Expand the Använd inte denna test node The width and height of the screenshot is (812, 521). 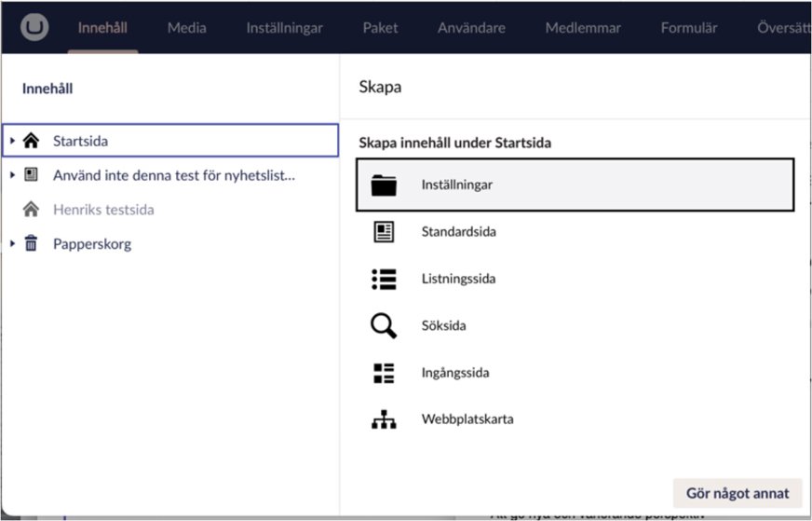pyautogui.click(x=12, y=174)
